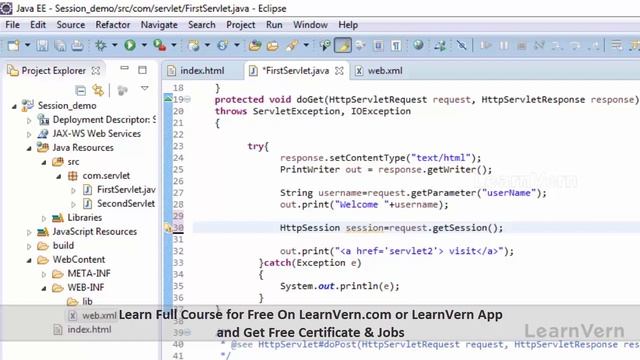Image resolution: width=640 pixels, height=360 pixels.
Task: Click the Suspend pause toolbar icon
Action: click(x=504, y=45)
